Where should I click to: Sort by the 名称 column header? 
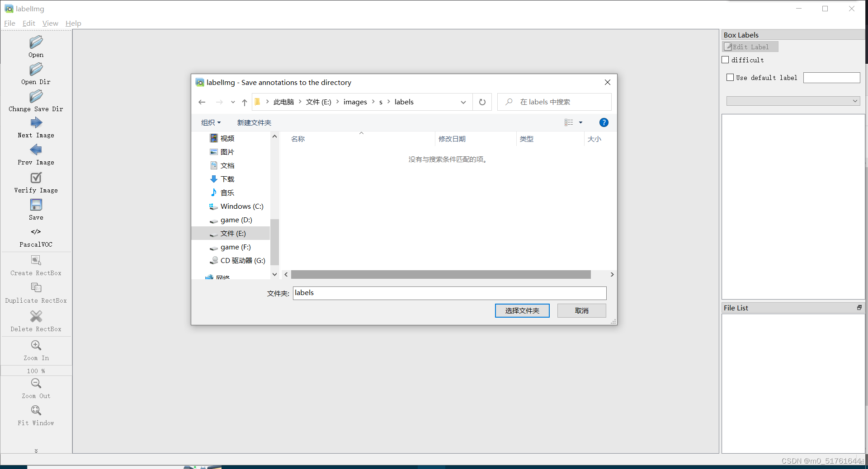(x=298, y=139)
